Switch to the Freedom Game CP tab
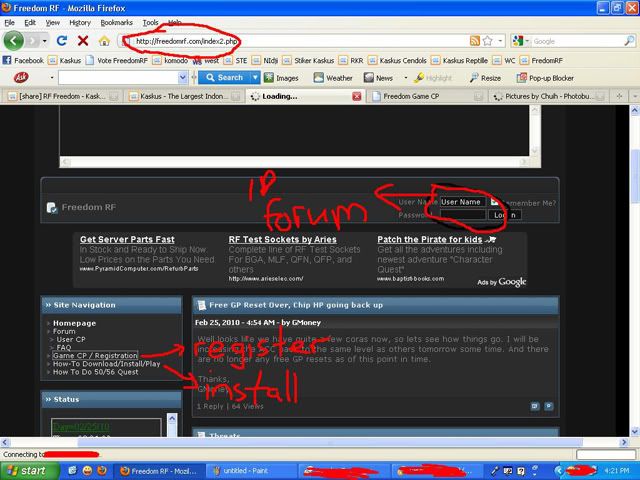The height and width of the screenshot is (480, 640). [x=427, y=96]
